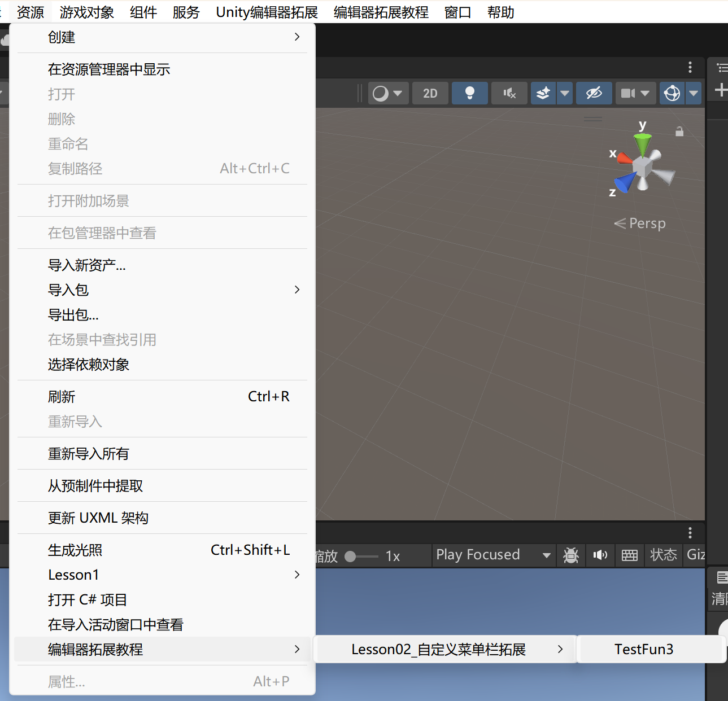Click the scene effects (skybox/fx) icon
Image resolution: width=728 pixels, height=701 pixels.
click(543, 93)
